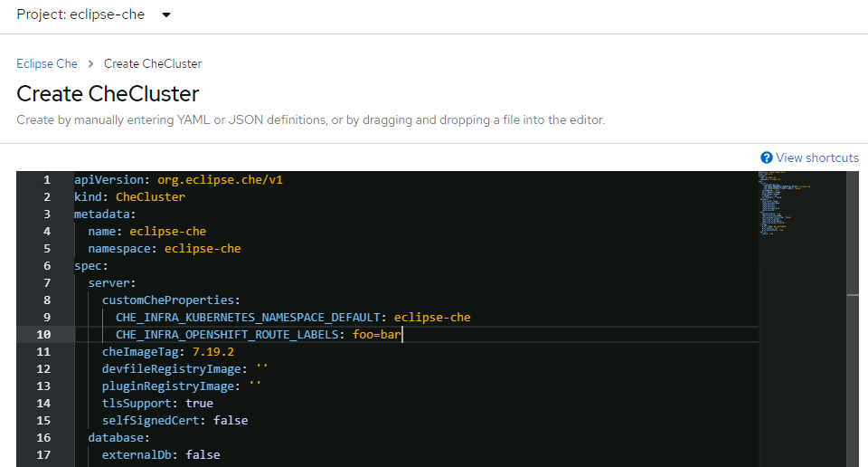Click CHE_INFRA_KUBERNETES_NAMESPACE_DEFAULT key
The image size is (868, 467).
(x=248, y=317)
